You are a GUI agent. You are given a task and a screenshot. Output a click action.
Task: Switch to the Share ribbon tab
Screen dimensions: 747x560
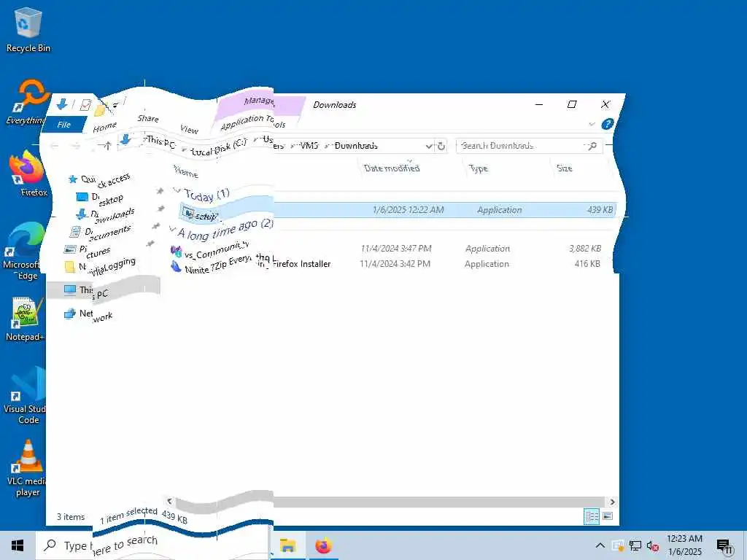click(x=147, y=118)
